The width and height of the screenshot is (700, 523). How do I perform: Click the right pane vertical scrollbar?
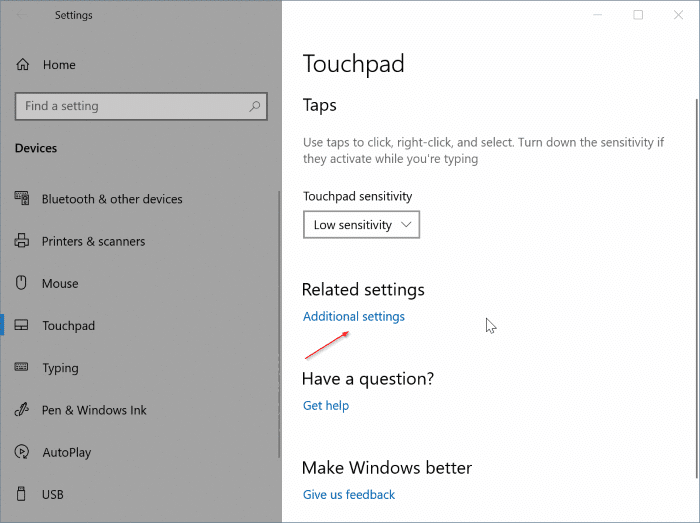click(697, 288)
